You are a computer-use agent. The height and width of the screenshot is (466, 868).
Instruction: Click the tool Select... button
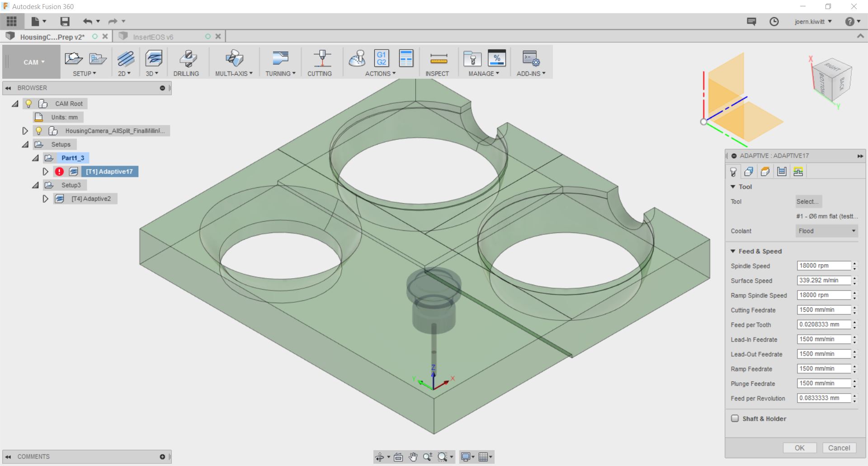(x=808, y=202)
